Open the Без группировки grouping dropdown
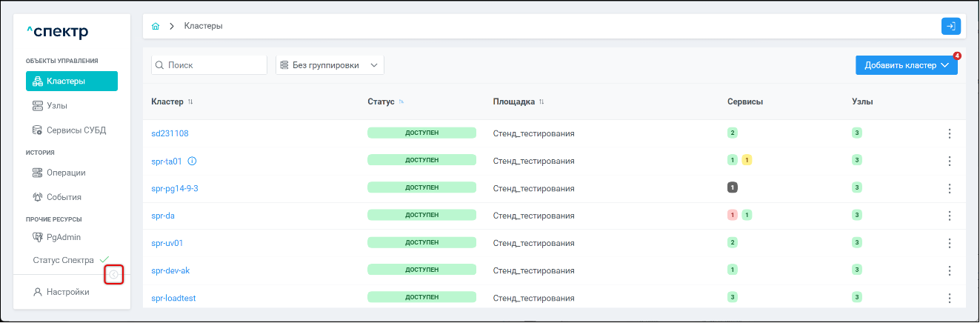 (330, 65)
